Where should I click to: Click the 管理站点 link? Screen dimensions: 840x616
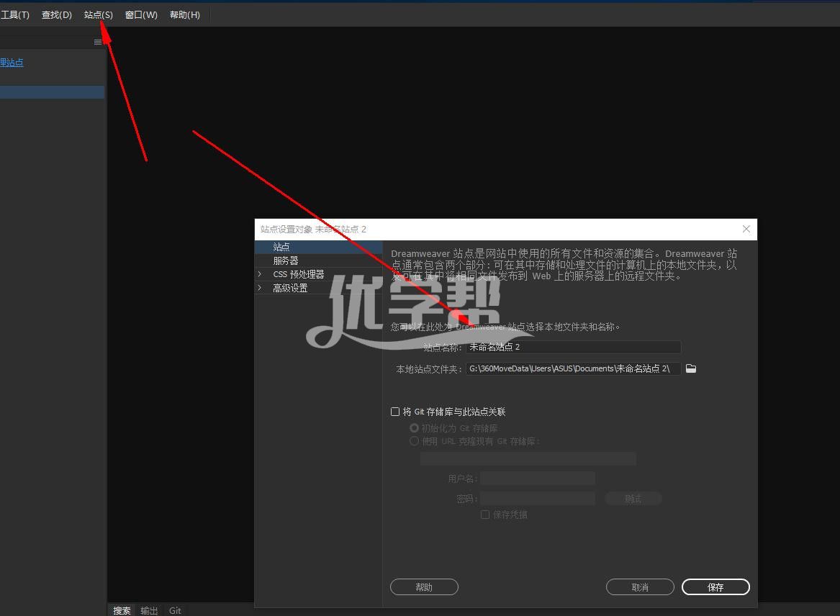click(x=12, y=63)
